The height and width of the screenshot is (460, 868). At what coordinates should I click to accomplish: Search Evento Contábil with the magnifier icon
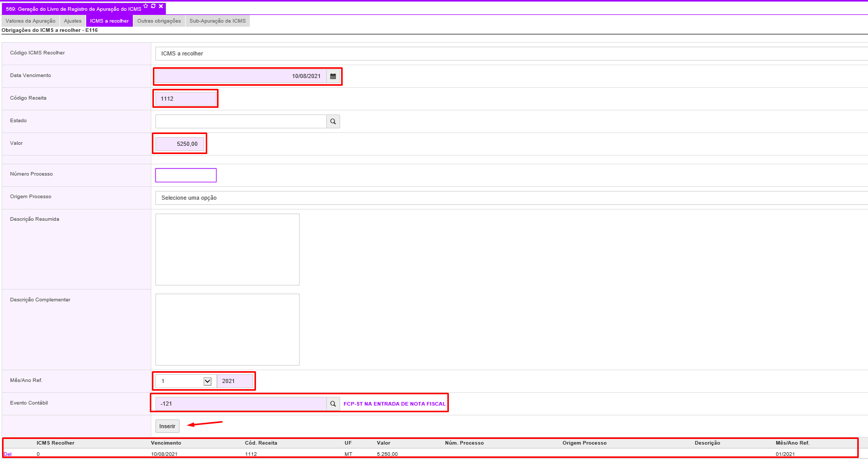tap(333, 404)
